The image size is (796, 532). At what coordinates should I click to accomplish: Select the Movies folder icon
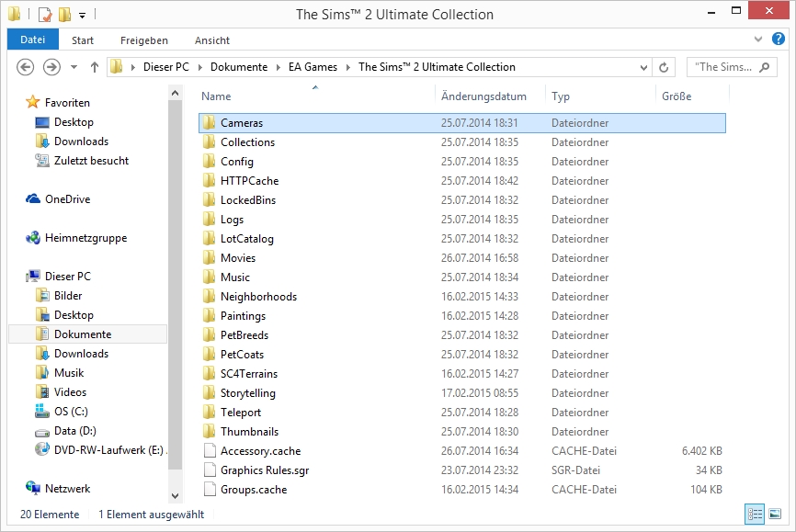click(x=209, y=257)
